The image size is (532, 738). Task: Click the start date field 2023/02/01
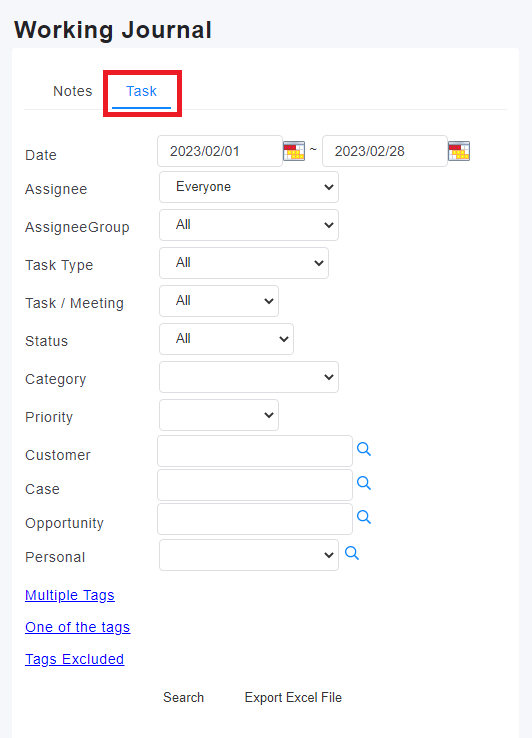(220, 151)
